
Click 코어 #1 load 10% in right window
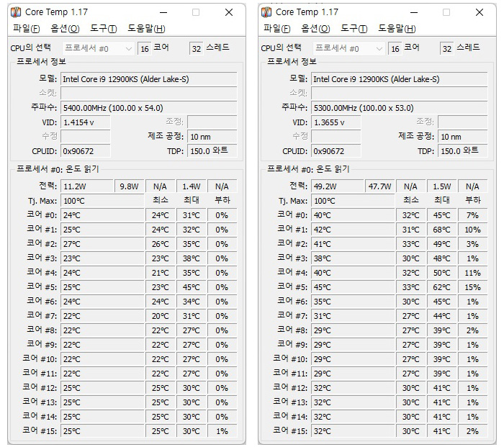472,230
